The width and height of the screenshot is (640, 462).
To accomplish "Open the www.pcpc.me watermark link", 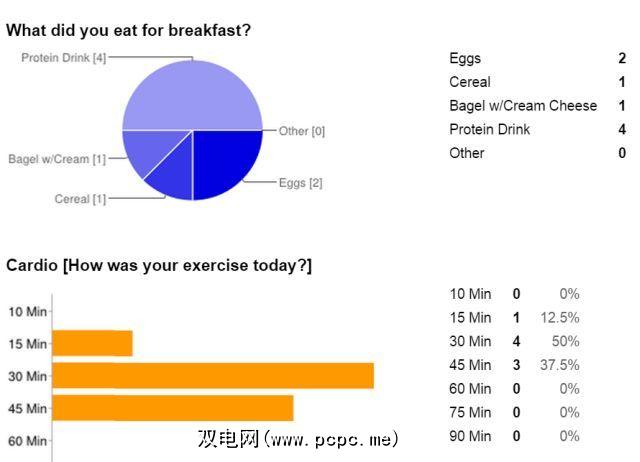I will [x=298, y=439].
